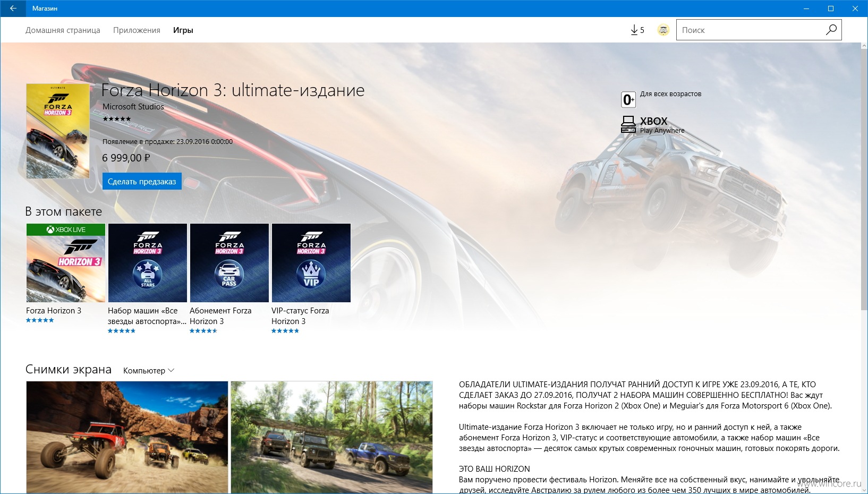Open the user account avatar menu
This screenshot has width=868, height=494.
tap(663, 30)
